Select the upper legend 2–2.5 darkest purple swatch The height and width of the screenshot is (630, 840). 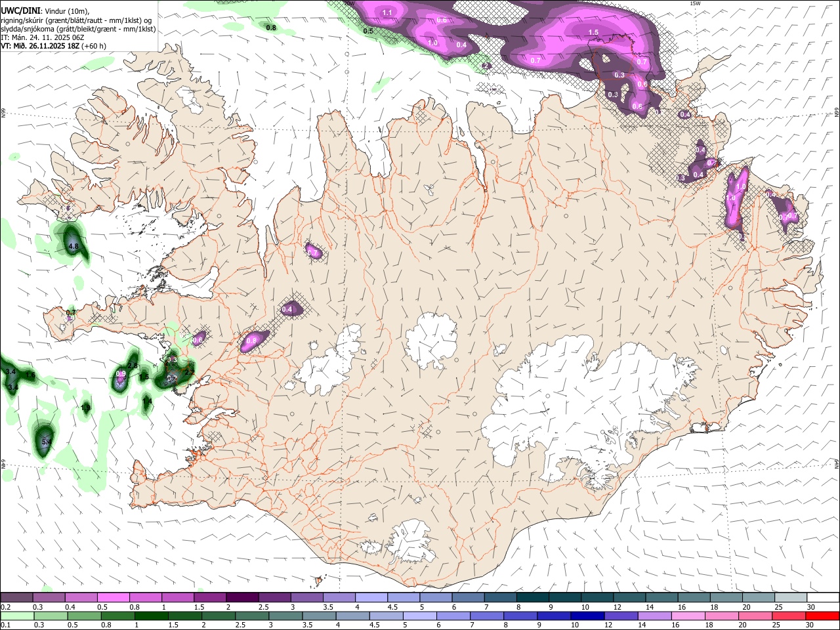tap(242, 597)
